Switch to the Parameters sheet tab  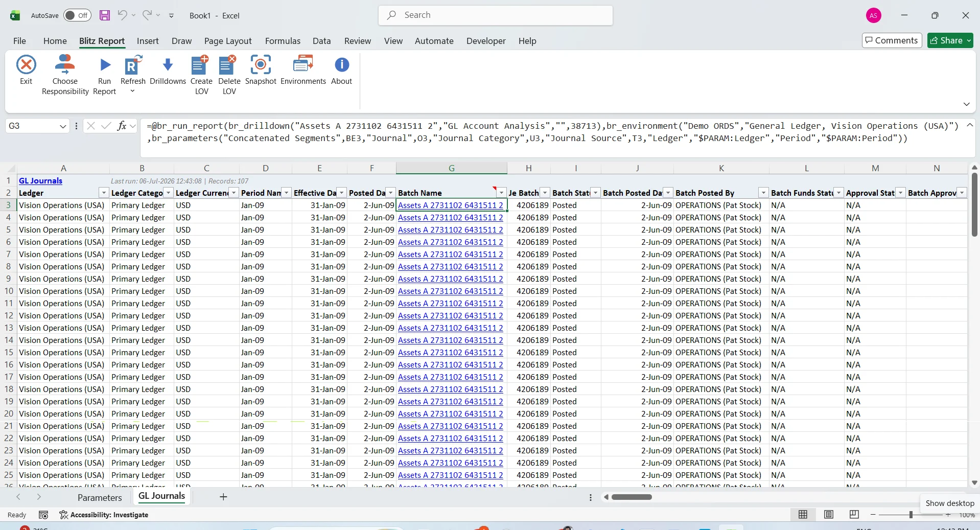coord(100,497)
